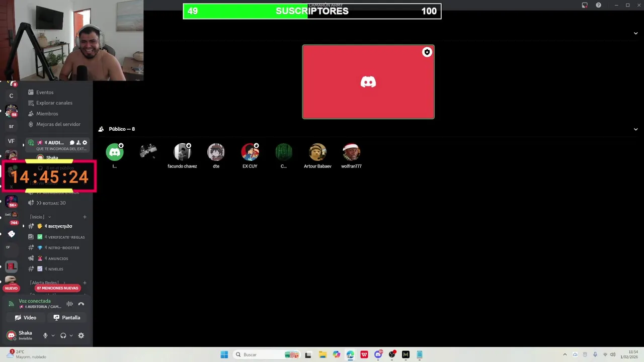The width and height of the screenshot is (644, 362).
Task: Open the ANUNCIOS channel
Action: [x=58, y=258]
